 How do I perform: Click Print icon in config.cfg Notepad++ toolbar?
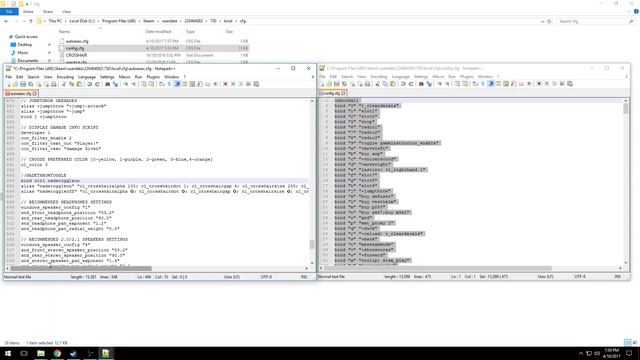click(367, 84)
